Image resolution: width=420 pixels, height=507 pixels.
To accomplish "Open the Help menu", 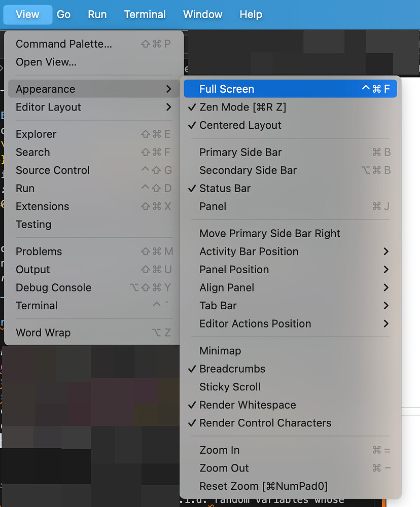I will tap(251, 14).
